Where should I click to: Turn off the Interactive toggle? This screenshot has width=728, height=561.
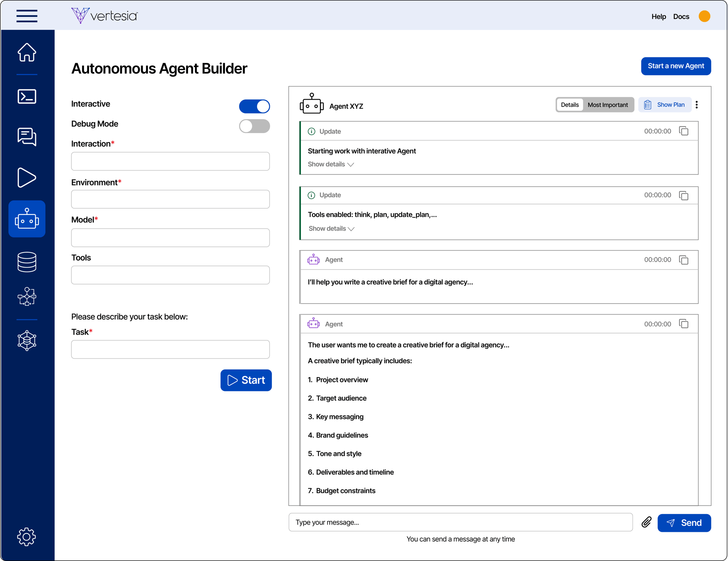[254, 106]
